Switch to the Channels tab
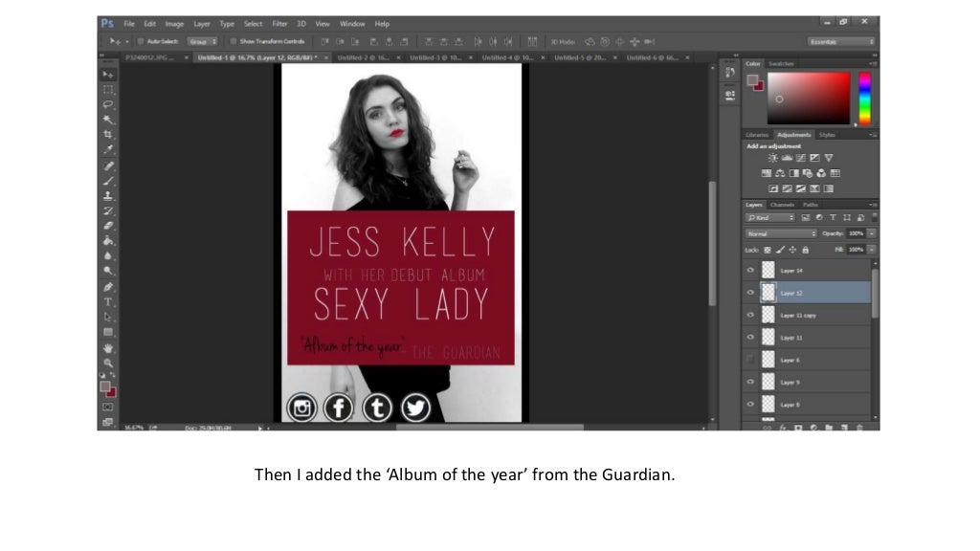 click(x=782, y=205)
